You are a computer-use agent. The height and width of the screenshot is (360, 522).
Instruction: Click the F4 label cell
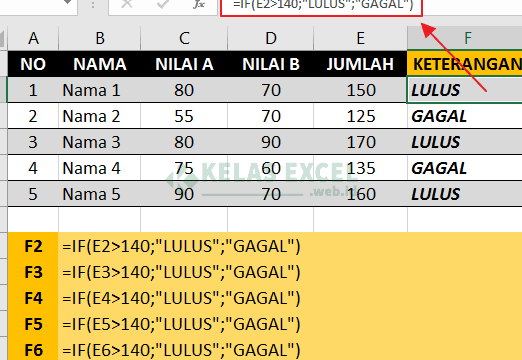33,298
